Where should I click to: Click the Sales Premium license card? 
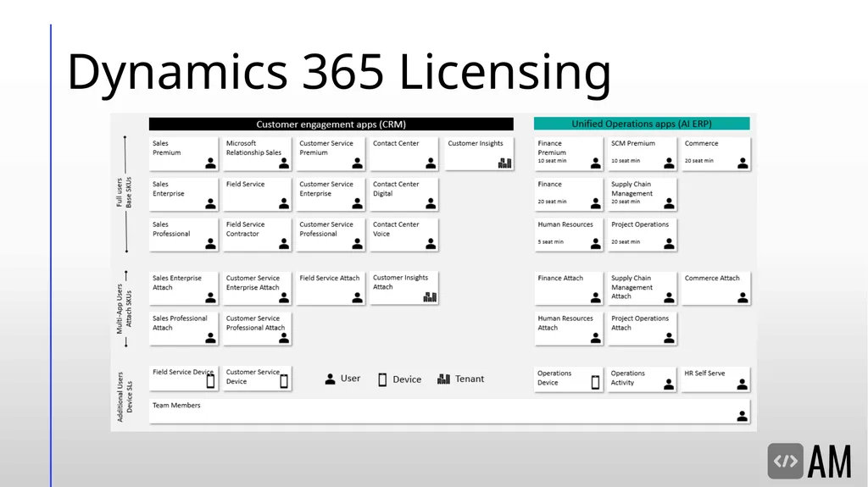click(184, 154)
